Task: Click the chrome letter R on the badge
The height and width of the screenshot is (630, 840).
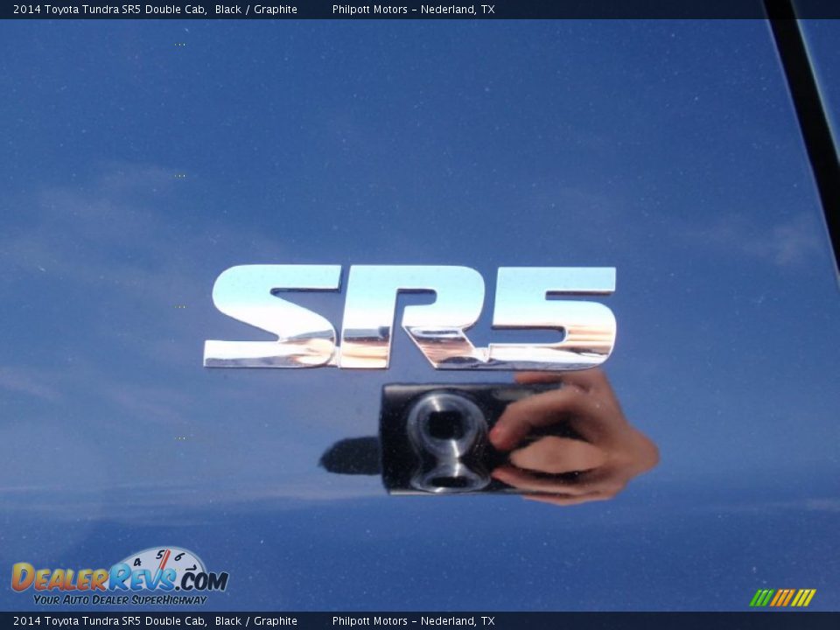Action: coord(411,317)
